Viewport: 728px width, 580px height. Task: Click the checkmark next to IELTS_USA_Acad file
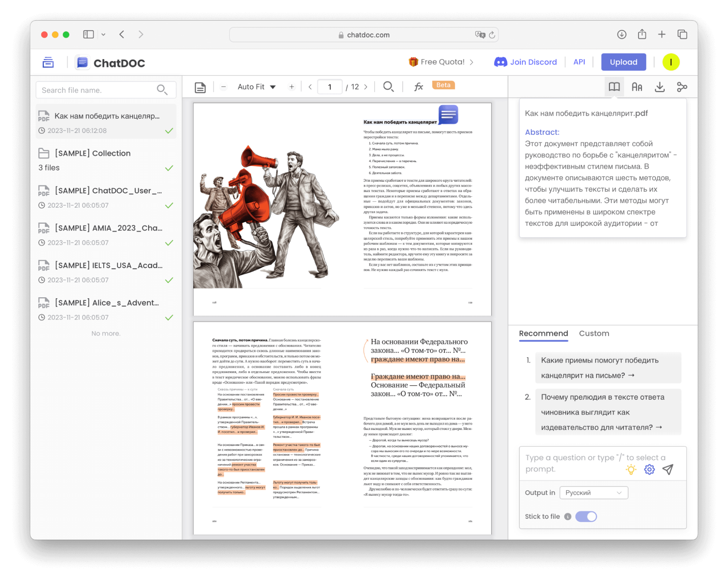point(169,281)
